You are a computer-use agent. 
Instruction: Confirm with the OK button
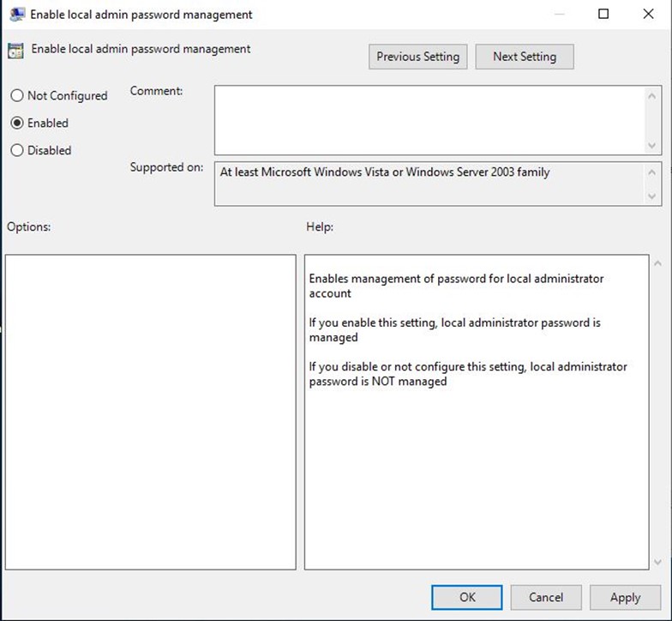466,597
